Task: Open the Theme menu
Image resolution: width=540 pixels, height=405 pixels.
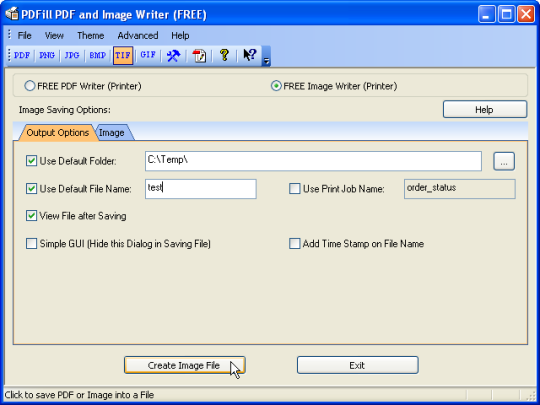Action: 91,35
